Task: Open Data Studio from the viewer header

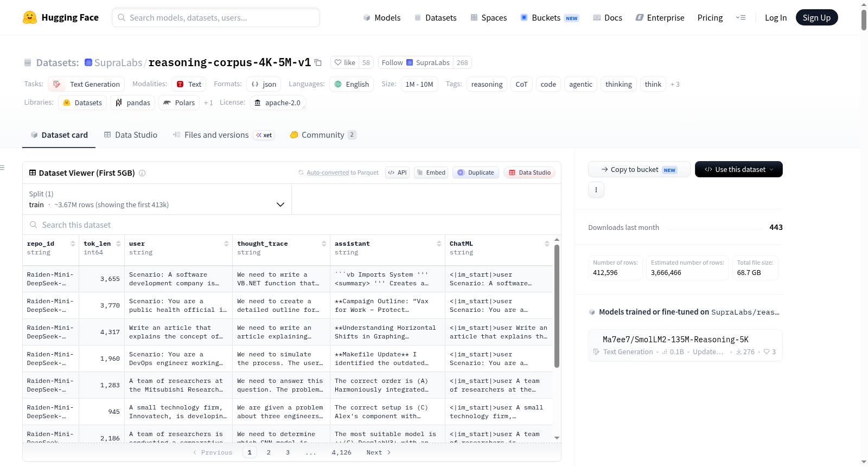Action: coord(529,172)
